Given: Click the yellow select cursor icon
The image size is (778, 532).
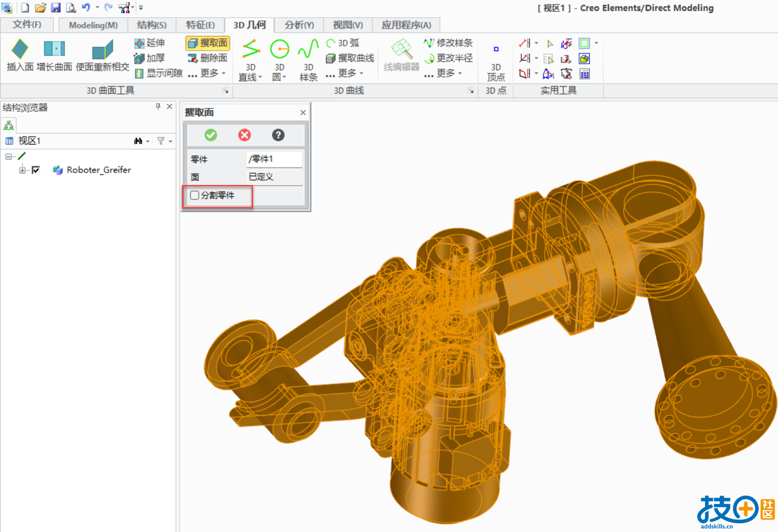Looking at the screenshot, I should click(550, 43).
